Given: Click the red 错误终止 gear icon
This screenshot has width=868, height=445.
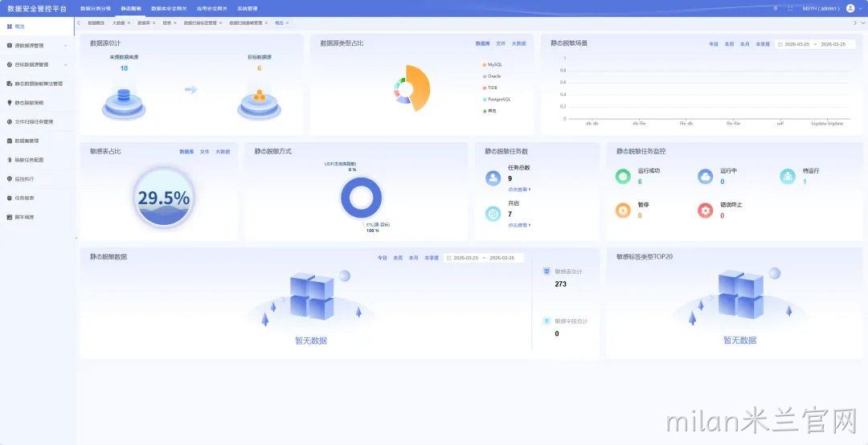Looking at the screenshot, I should [x=706, y=210].
